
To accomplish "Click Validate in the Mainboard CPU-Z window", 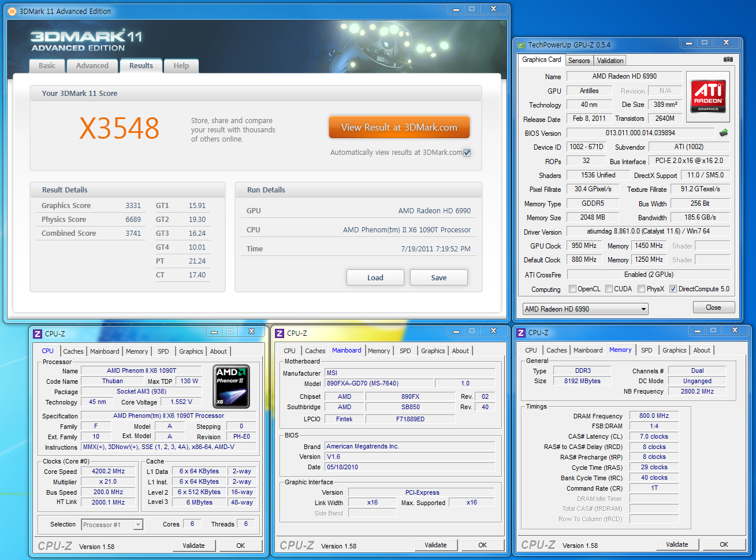I will pyautogui.click(x=435, y=545).
